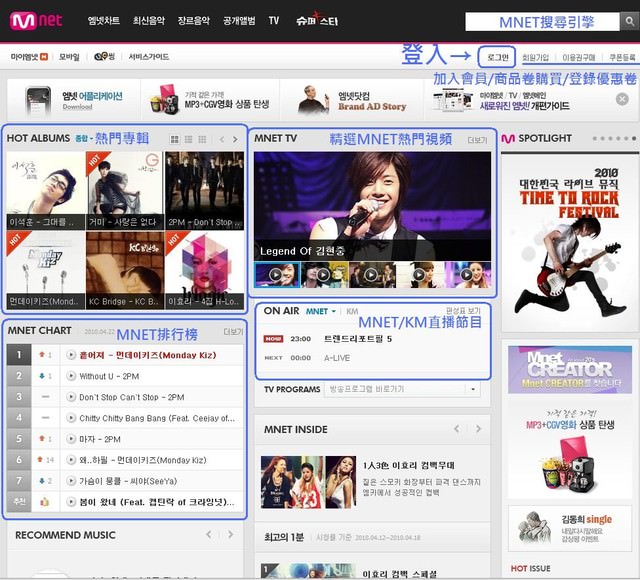
Task: Open 마이엠넷 link
Action: 29,57
